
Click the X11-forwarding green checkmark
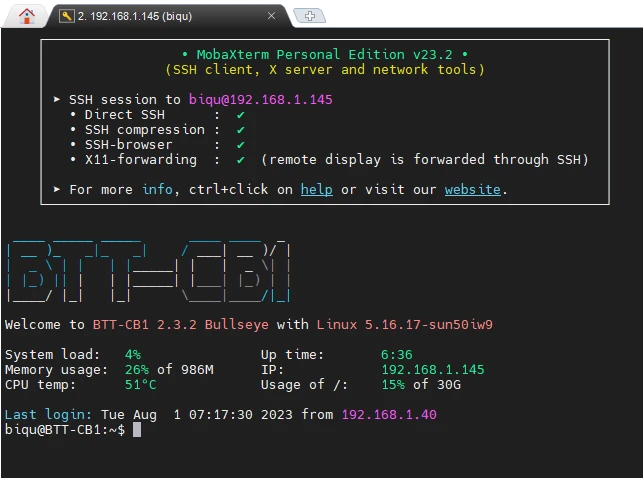pyautogui.click(x=241, y=160)
